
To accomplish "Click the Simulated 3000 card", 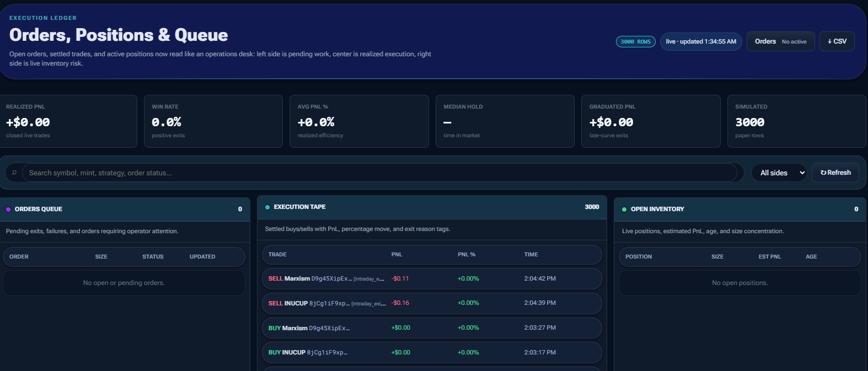I will [x=797, y=121].
